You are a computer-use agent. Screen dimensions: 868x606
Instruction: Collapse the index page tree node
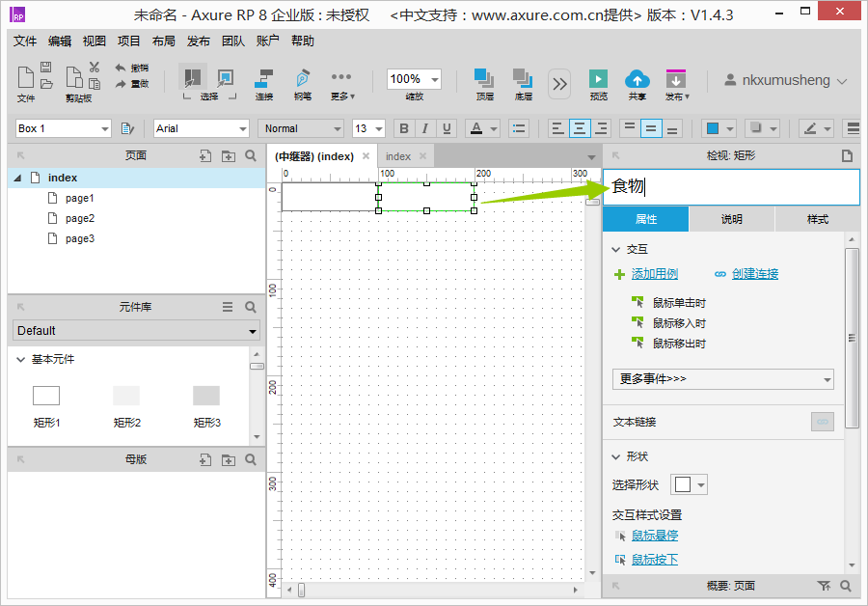pyautogui.click(x=17, y=178)
